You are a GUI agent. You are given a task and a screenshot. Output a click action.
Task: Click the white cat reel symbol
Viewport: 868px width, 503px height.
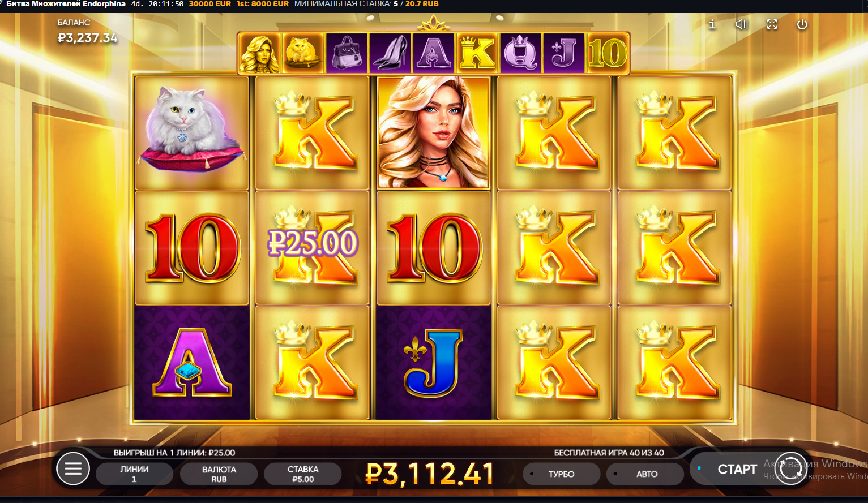click(192, 132)
